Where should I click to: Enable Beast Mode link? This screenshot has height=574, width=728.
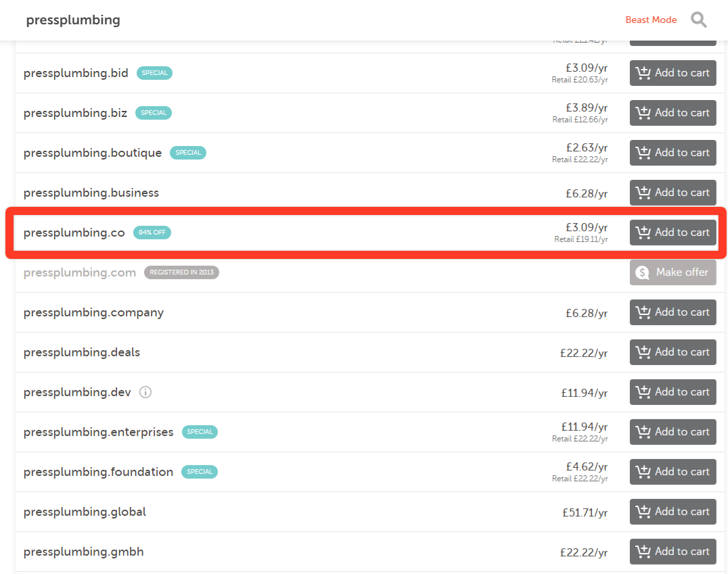point(651,20)
